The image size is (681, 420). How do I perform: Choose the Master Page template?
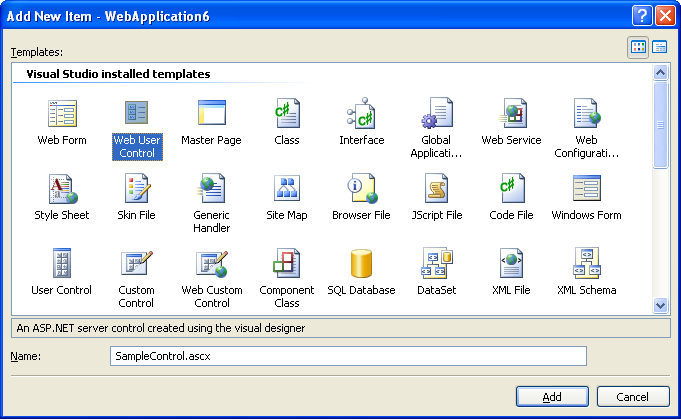(x=211, y=114)
